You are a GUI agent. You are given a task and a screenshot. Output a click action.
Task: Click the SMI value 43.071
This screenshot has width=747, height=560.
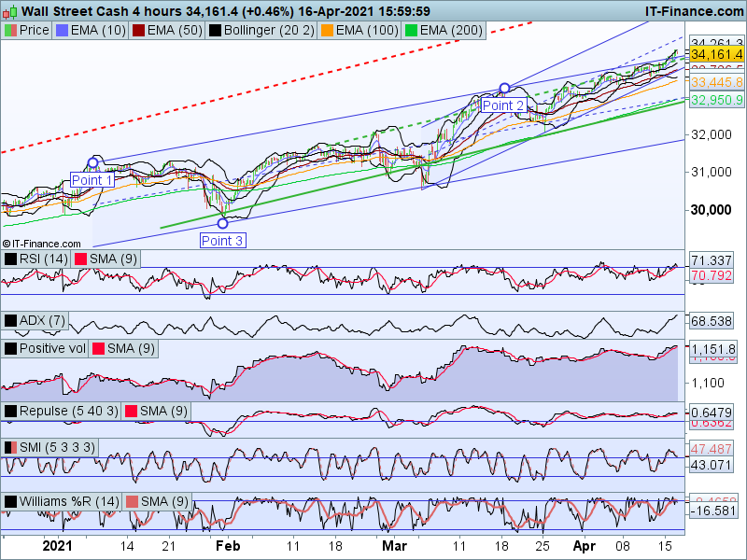[712, 464]
